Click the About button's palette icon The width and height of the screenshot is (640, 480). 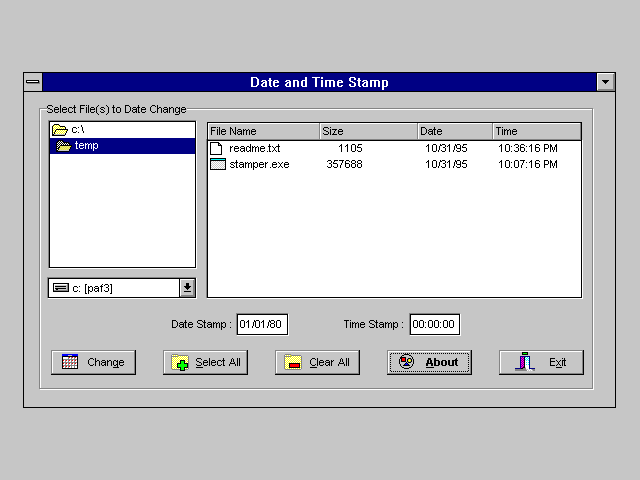[406, 362]
